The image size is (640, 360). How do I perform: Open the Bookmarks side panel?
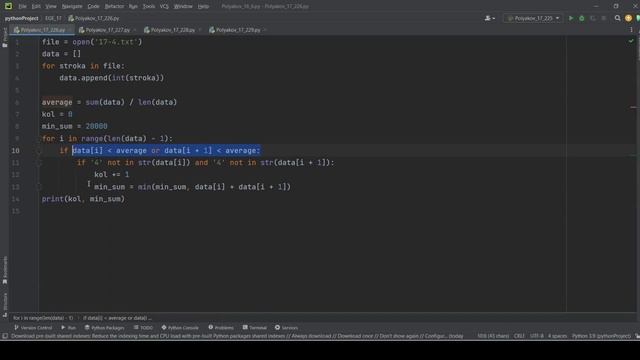[5, 270]
